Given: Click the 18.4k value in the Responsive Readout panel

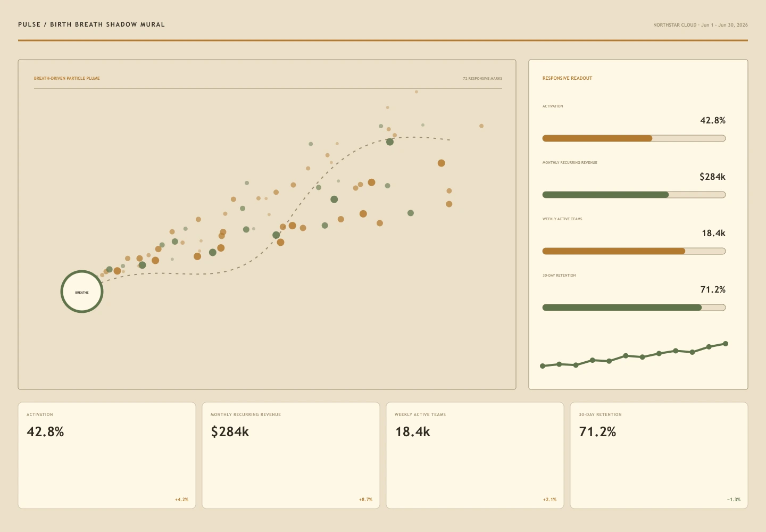Looking at the screenshot, I should point(713,233).
